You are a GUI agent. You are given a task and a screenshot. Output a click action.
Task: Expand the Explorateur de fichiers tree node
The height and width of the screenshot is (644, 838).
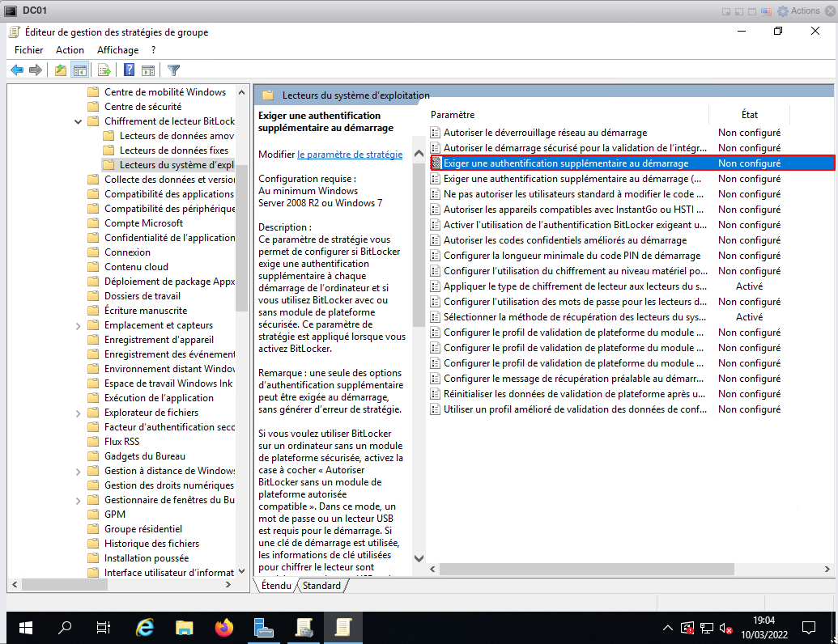tap(78, 413)
